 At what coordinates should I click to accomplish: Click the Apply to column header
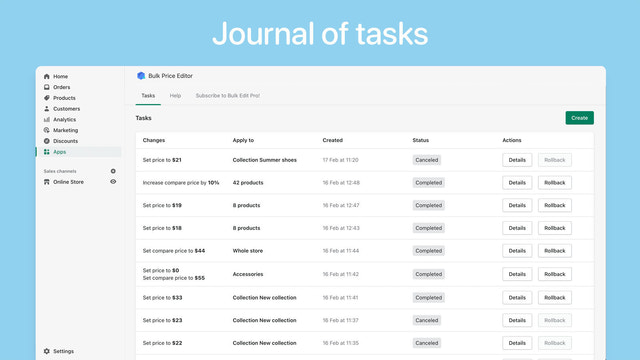click(x=243, y=140)
